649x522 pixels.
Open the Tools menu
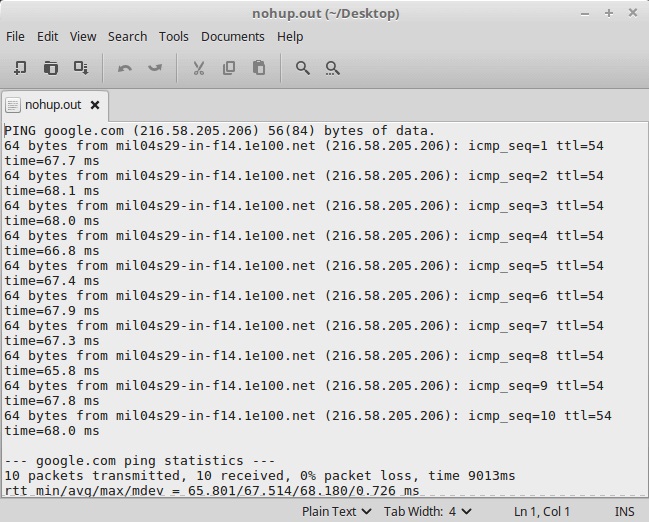coord(173,36)
